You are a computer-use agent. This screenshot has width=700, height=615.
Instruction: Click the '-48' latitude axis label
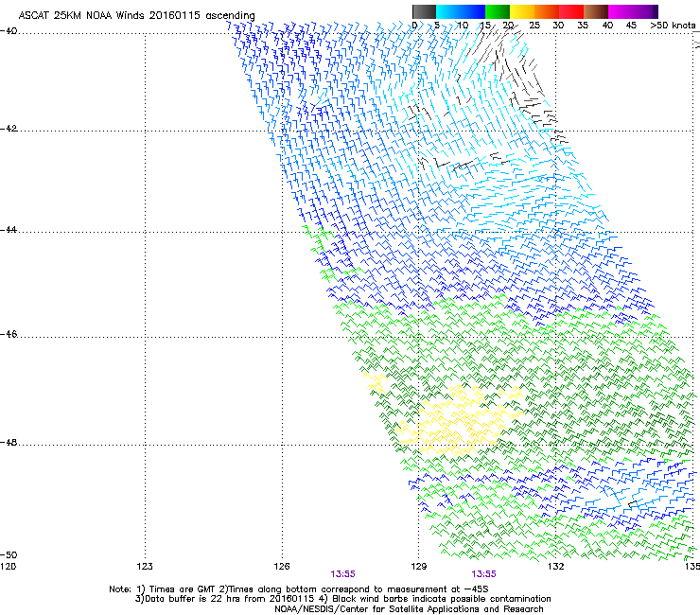click(x=9, y=443)
